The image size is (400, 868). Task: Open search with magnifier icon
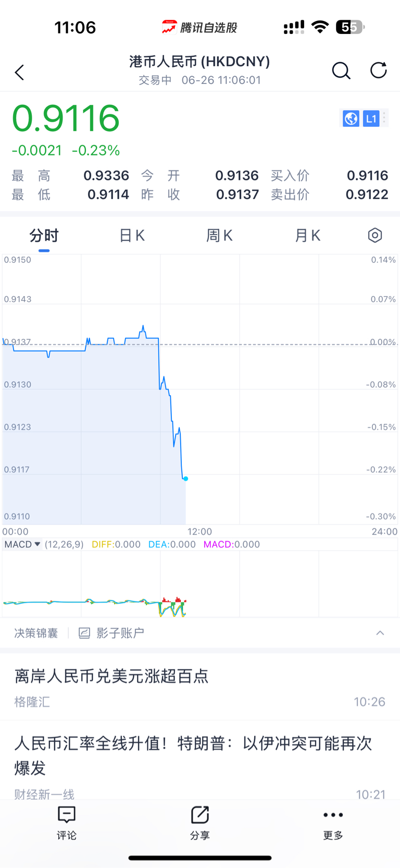(341, 70)
